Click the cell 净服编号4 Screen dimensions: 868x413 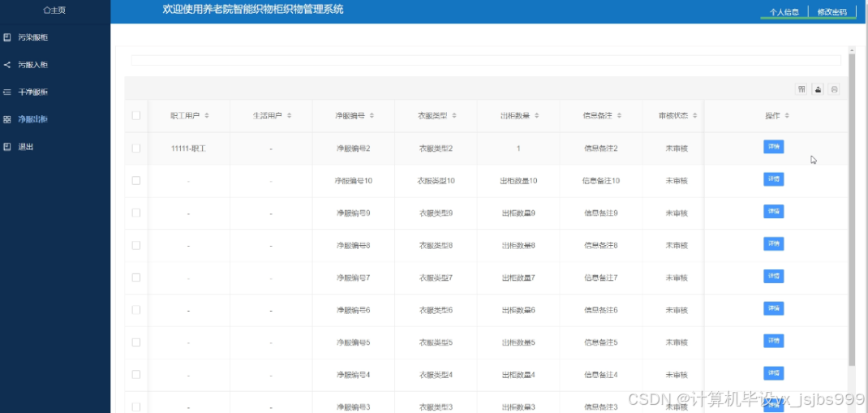point(353,374)
